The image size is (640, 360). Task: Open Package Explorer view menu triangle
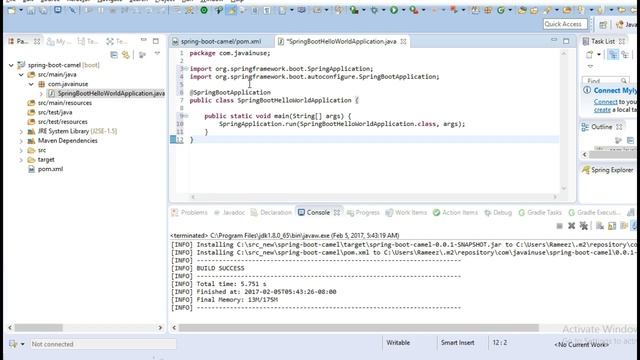157,53
